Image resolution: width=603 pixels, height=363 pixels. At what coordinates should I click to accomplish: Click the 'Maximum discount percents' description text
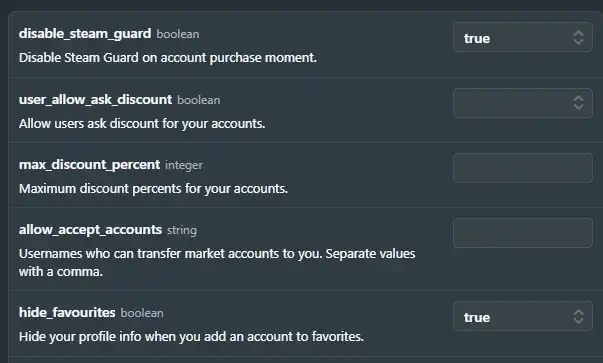click(153, 189)
